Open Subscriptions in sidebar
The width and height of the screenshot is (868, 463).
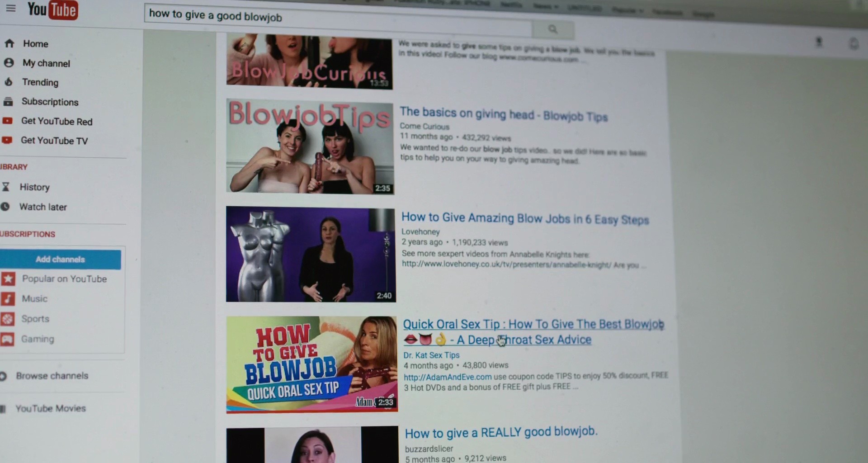point(50,102)
